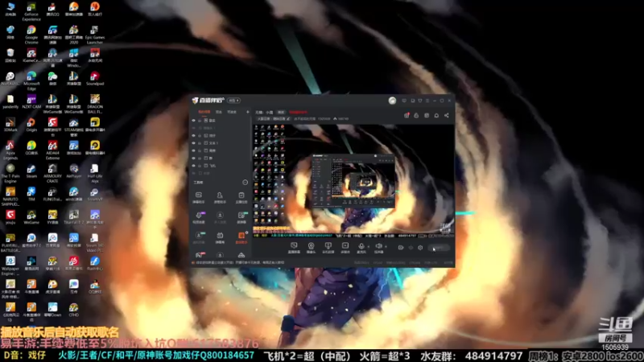
Task: Open the stream quality selector next to 小霸
Action: (x=281, y=112)
